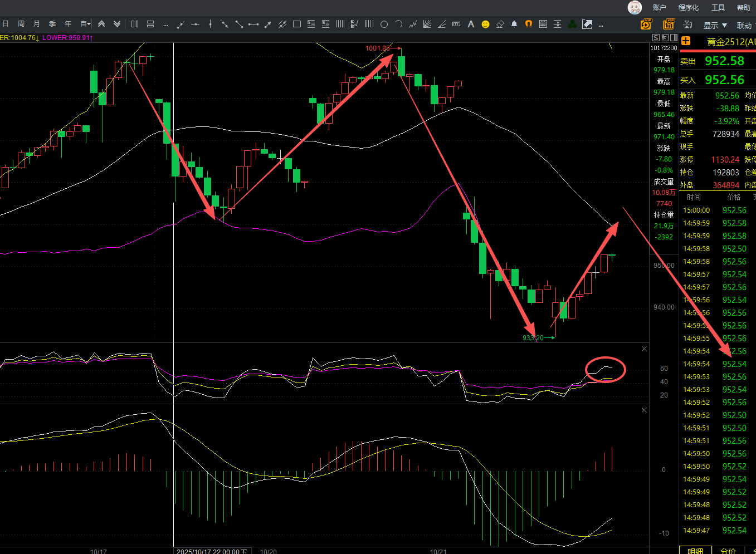
Task: Click the export image arrow icon
Action: (x=587, y=24)
